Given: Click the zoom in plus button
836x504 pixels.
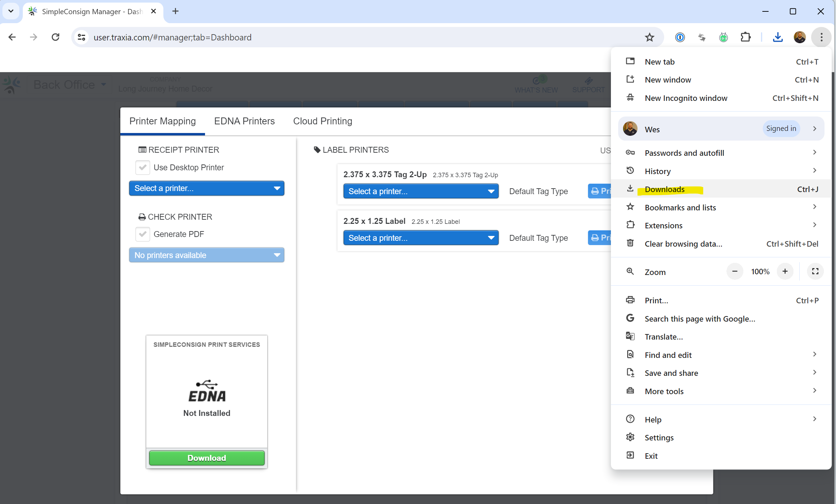Looking at the screenshot, I should pos(785,272).
